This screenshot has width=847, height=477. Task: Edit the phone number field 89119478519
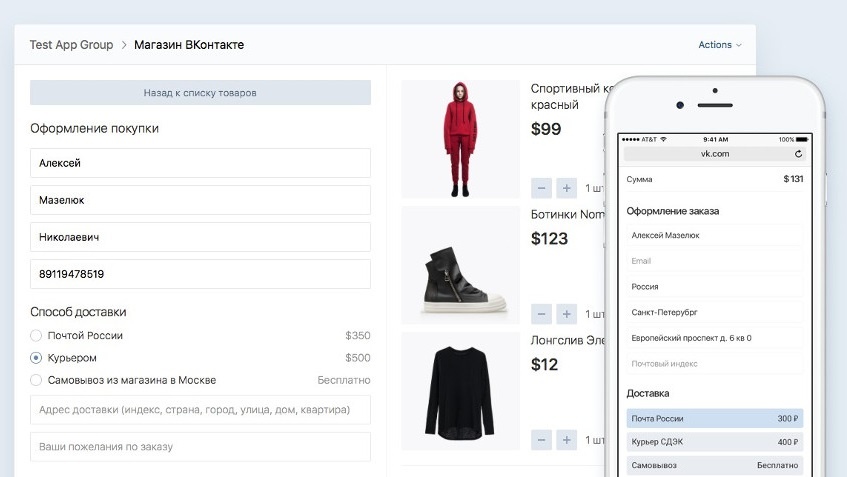200,274
